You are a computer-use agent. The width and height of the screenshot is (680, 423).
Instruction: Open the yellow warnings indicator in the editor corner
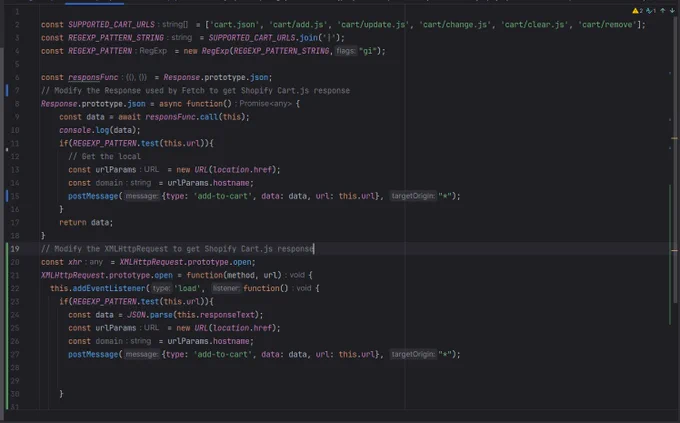point(637,11)
